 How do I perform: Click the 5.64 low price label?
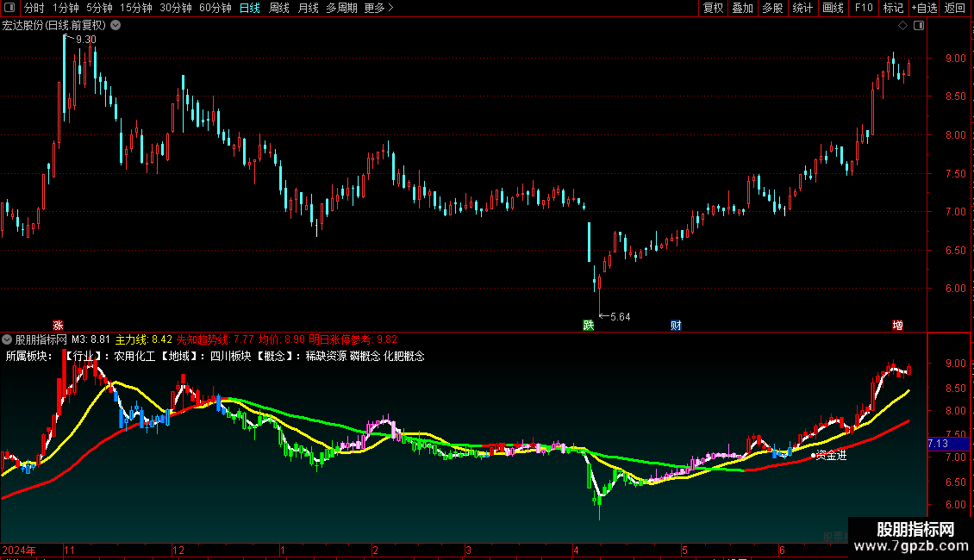click(620, 317)
